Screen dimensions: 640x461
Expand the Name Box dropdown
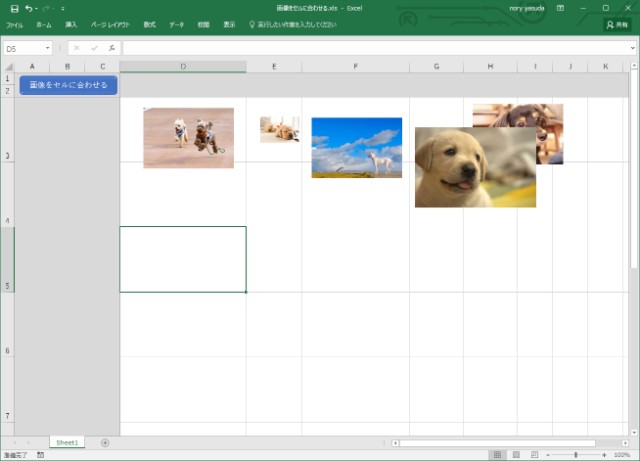(47, 48)
